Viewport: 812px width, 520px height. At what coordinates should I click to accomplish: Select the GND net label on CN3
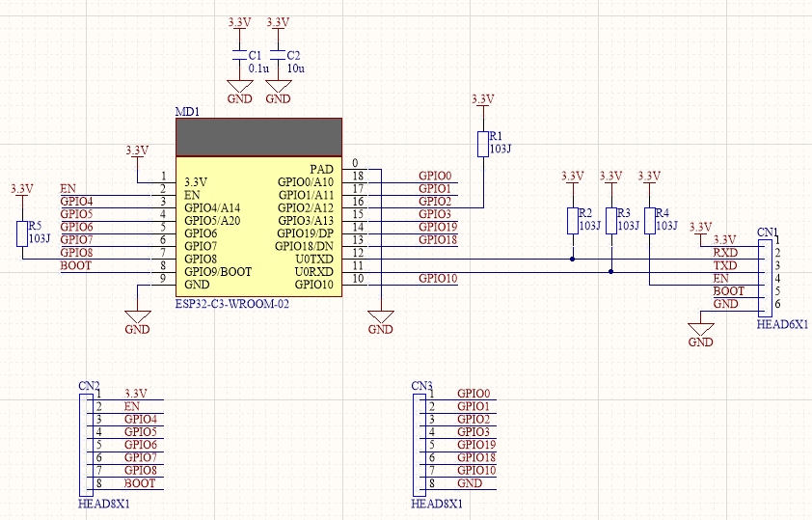(x=470, y=483)
